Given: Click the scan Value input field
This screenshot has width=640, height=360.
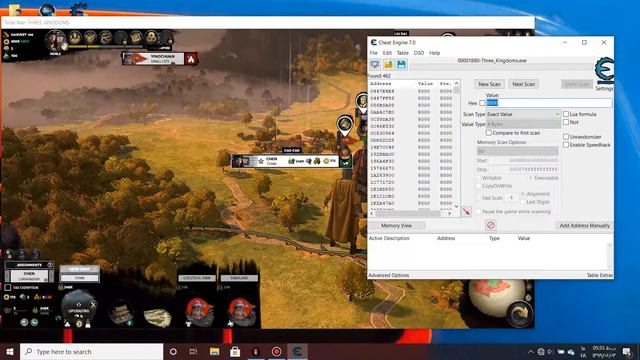Looking at the screenshot, I should click(549, 103).
